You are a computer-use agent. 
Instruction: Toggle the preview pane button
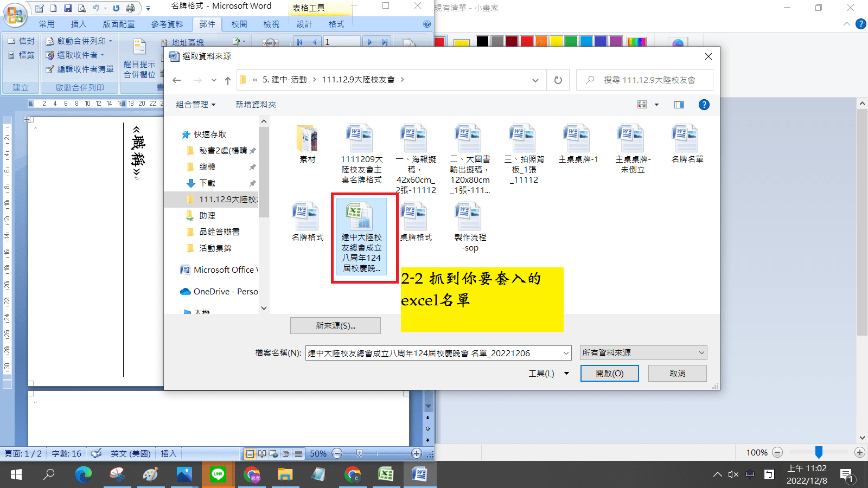(x=679, y=105)
